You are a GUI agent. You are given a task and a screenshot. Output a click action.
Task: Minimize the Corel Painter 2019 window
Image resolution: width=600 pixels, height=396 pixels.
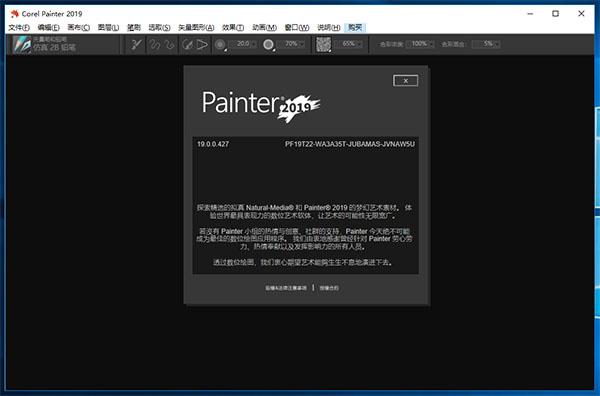pyautogui.click(x=530, y=14)
